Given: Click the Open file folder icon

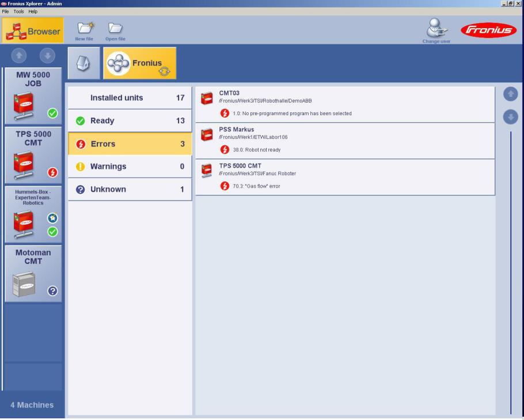Looking at the screenshot, I should 115,28.
